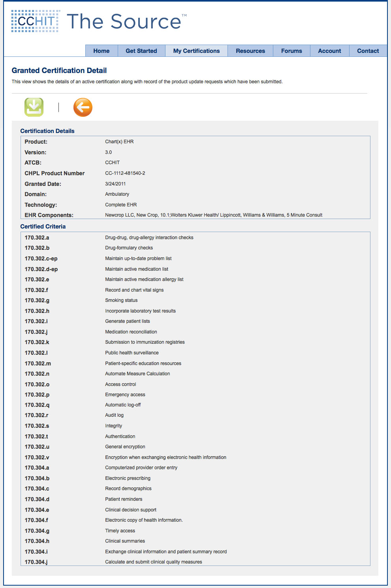Open the Contact tab

pos(368,51)
